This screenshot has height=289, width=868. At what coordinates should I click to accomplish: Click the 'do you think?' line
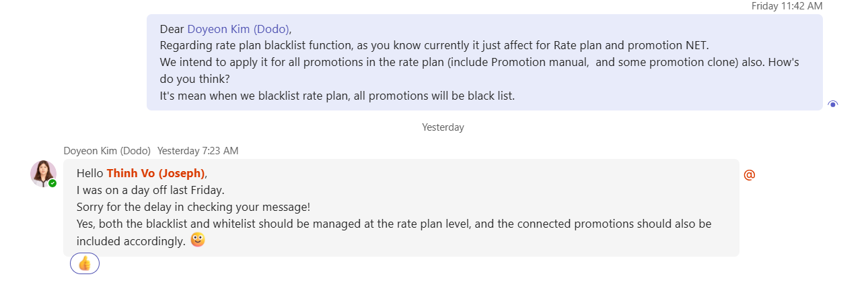[x=196, y=79]
